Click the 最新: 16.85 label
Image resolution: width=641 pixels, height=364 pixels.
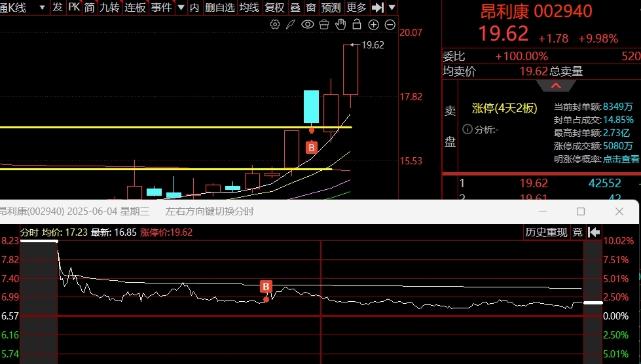pyautogui.click(x=114, y=232)
